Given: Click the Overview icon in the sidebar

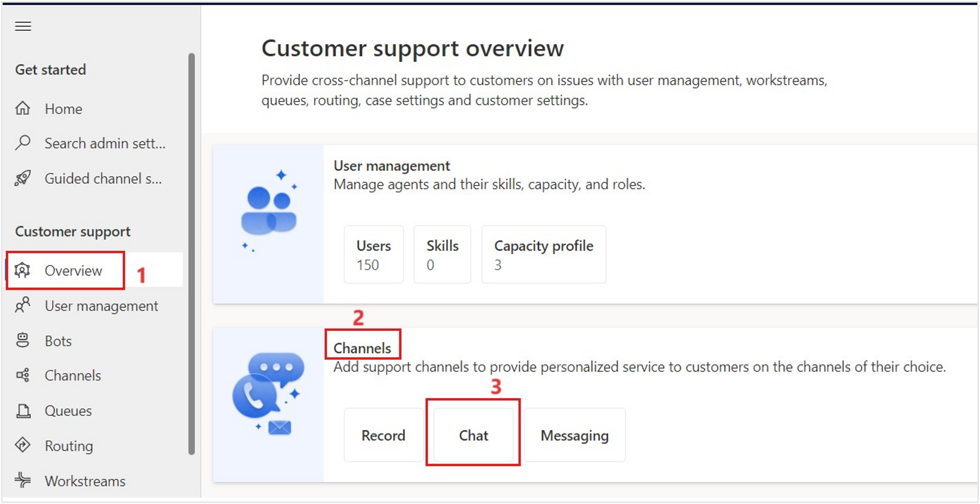Looking at the screenshot, I should click(x=22, y=270).
